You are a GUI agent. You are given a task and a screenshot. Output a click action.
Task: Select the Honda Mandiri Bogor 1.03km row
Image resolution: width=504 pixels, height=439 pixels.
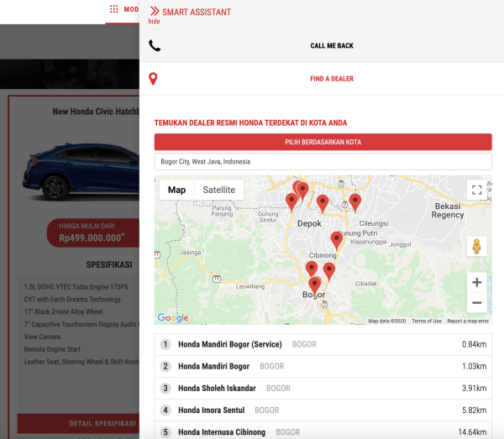point(323,367)
